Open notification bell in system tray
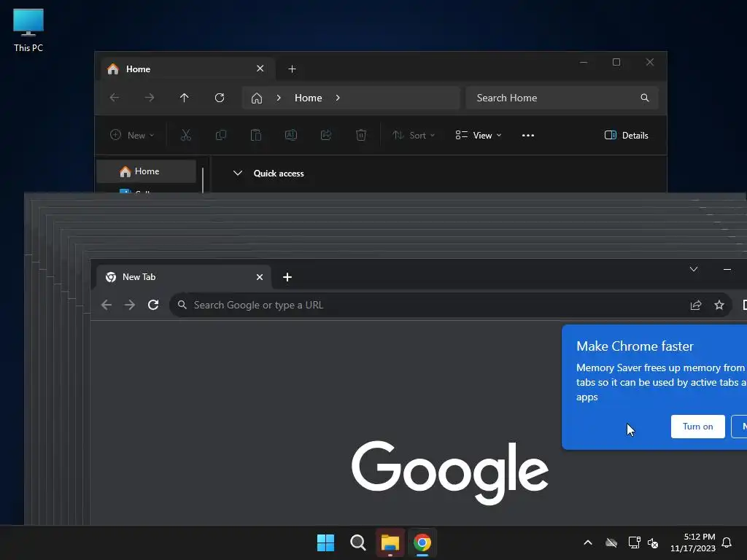 pyautogui.click(x=727, y=542)
